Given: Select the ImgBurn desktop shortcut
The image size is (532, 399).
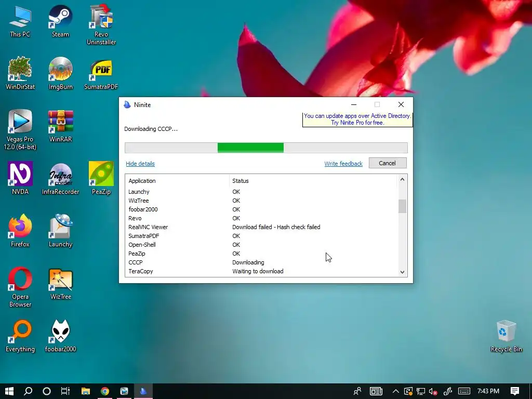Looking at the screenshot, I should [60, 74].
